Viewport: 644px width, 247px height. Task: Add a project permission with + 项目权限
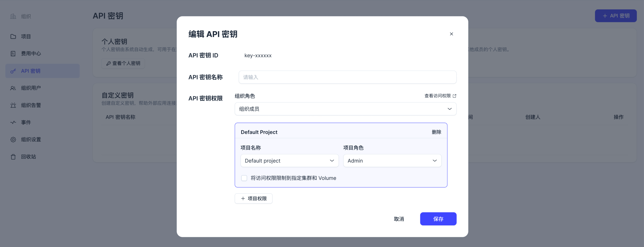(253, 198)
